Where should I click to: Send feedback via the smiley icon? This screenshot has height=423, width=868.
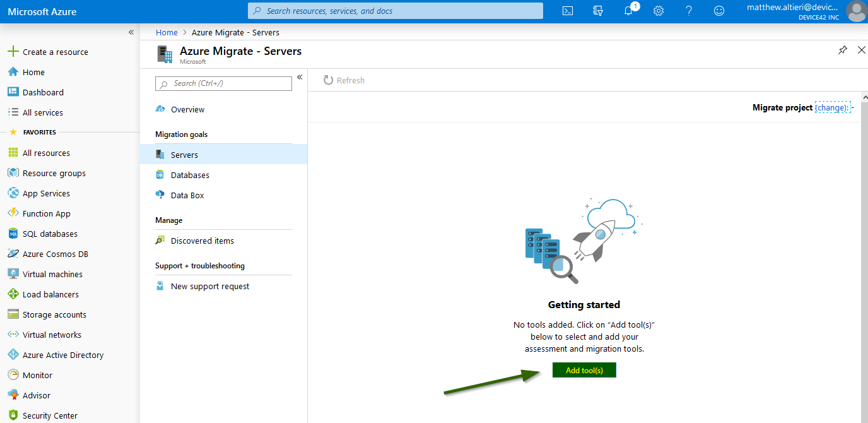click(718, 11)
